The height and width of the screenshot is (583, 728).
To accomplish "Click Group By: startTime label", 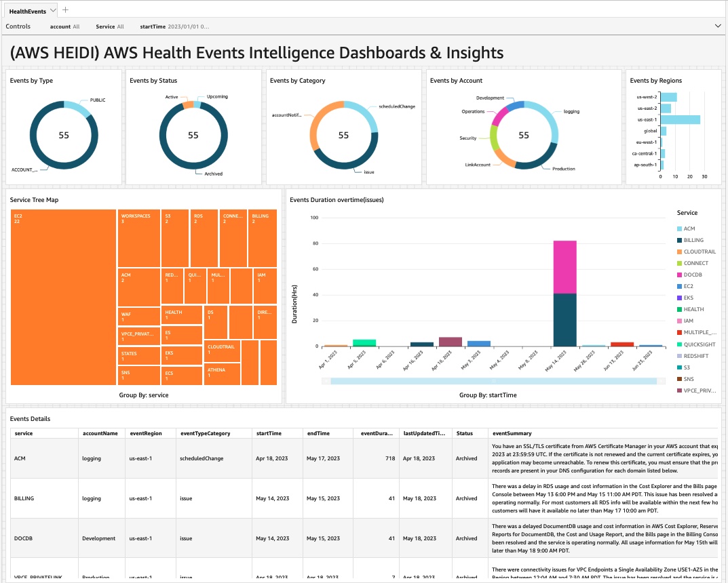I will [x=488, y=395].
